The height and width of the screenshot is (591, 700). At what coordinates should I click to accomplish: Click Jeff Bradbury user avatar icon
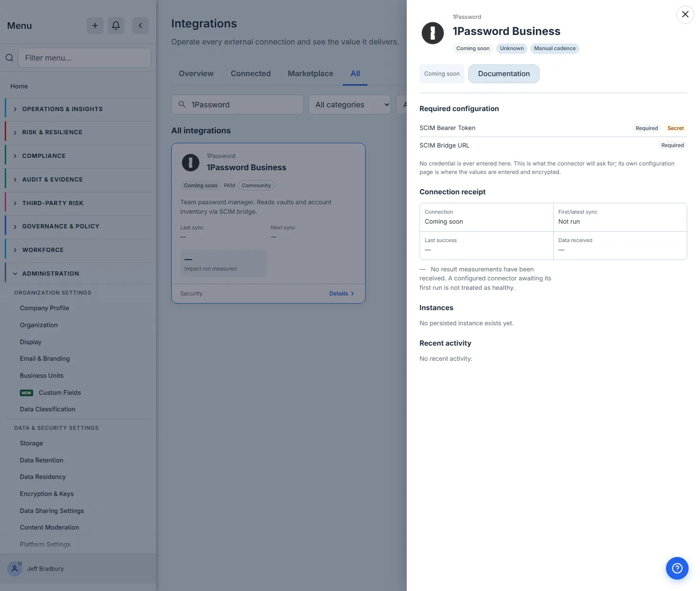pyautogui.click(x=15, y=569)
